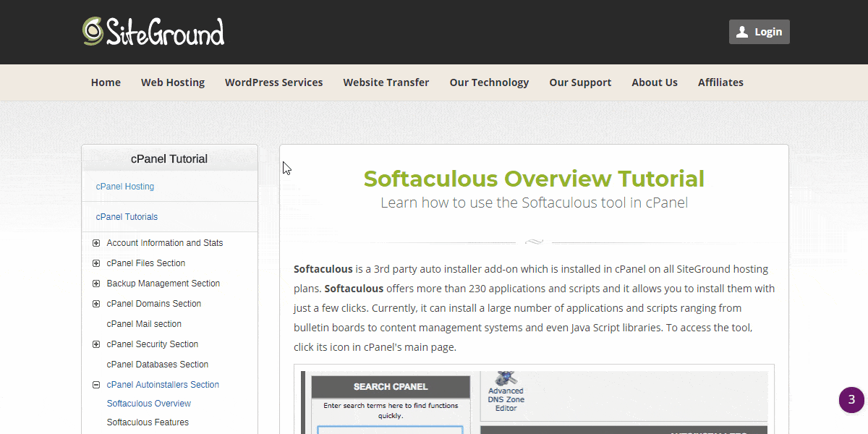This screenshot has height=434, width=868.
Task: Open Backup Management Section link
Action: coord(163,284)
